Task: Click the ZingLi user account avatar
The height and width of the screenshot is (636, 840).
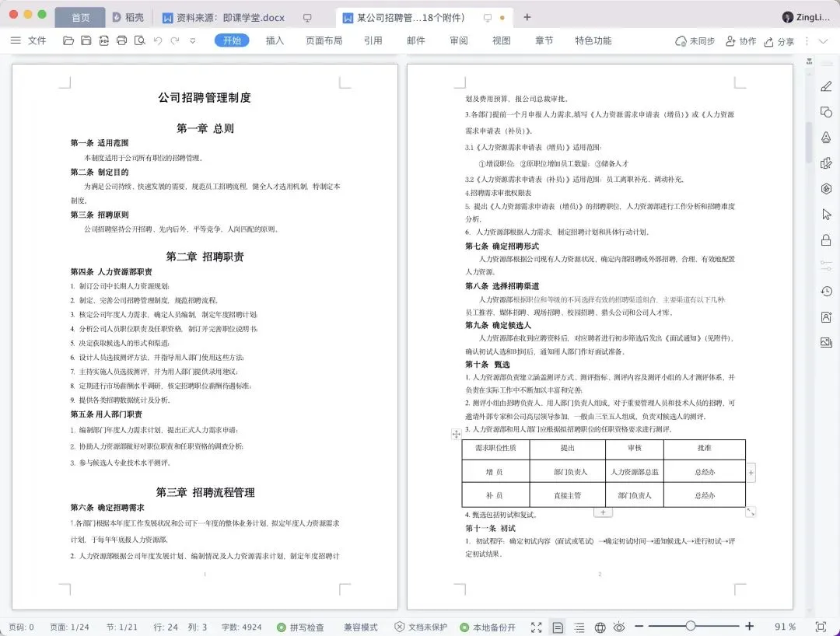Action: tap(787, 17)
